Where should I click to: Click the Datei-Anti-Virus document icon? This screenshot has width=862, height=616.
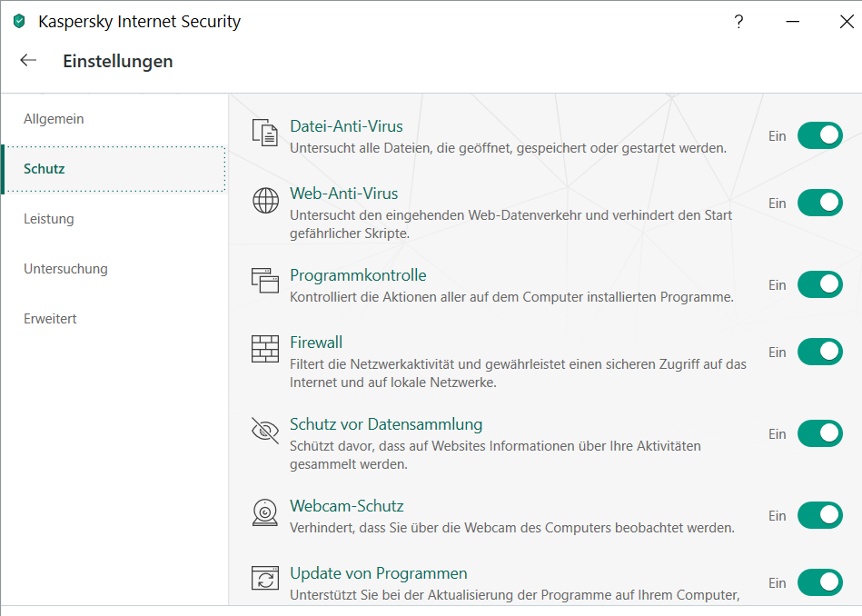[x=265, y=133]
